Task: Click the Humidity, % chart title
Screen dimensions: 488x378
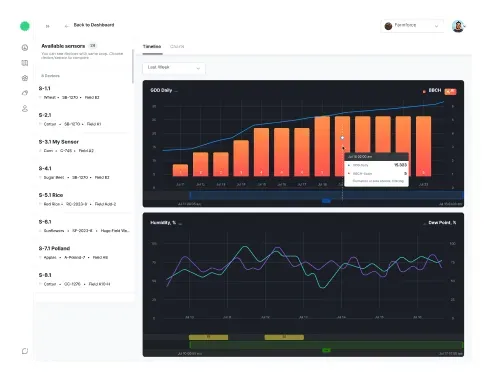Action: [x=163, y=223]
